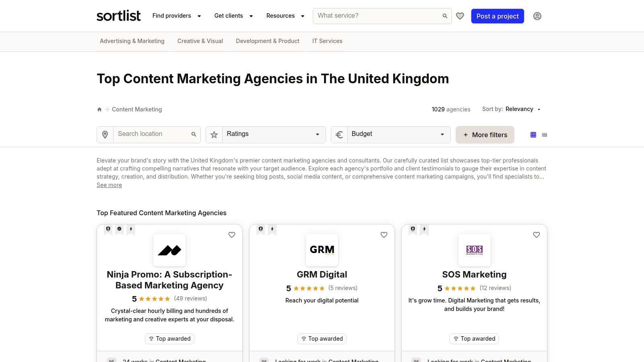Click GRM Digital 5 reviews text

point(343,288)
